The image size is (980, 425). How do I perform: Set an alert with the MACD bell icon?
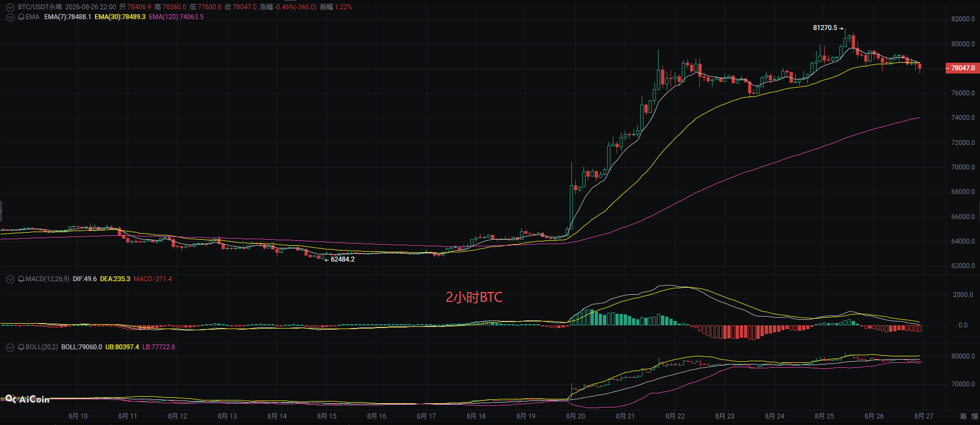[21, 279]
